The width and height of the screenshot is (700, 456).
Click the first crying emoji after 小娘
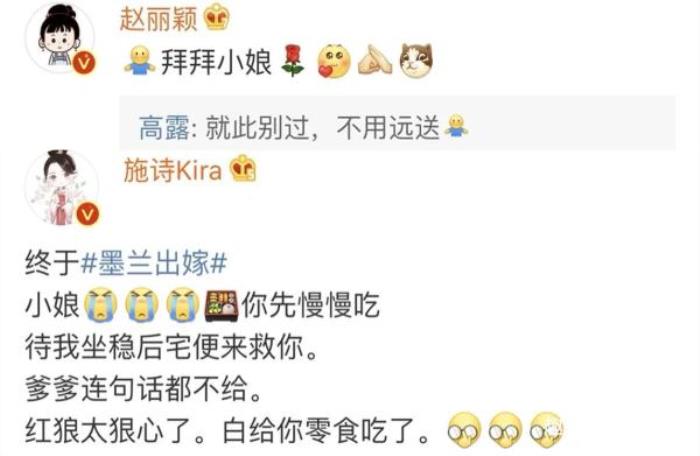point(101,305)
